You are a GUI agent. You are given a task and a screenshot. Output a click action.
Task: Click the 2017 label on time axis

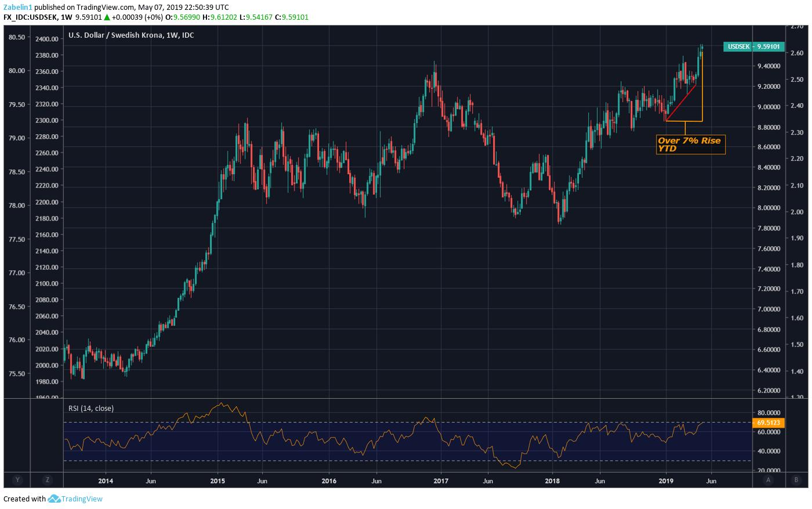tap(441, 481)
